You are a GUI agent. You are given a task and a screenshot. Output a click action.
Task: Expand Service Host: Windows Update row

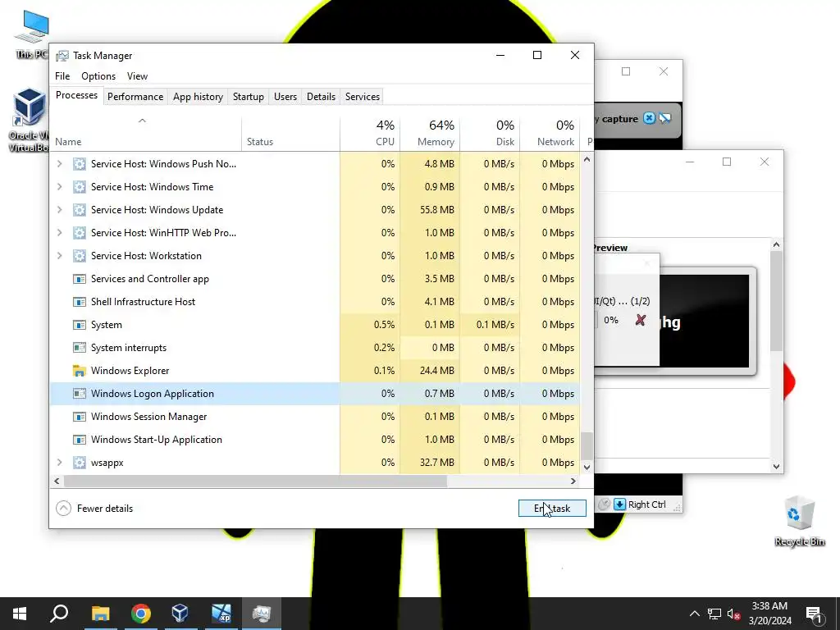click(x=59, y=210)
